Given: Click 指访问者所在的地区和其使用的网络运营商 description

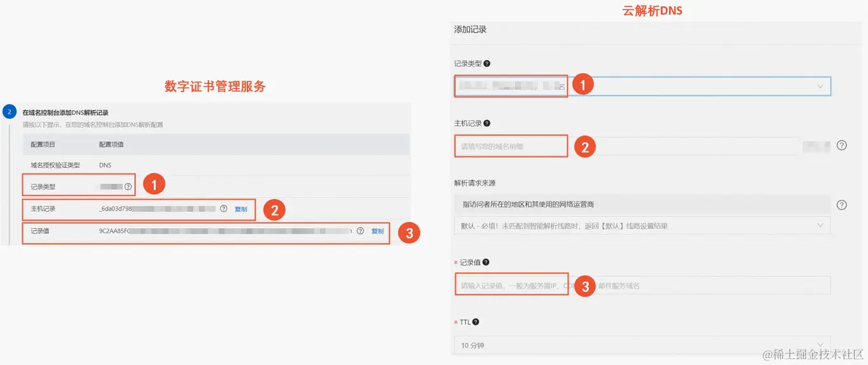Looking at the screenshot, I should pos(528,205).
